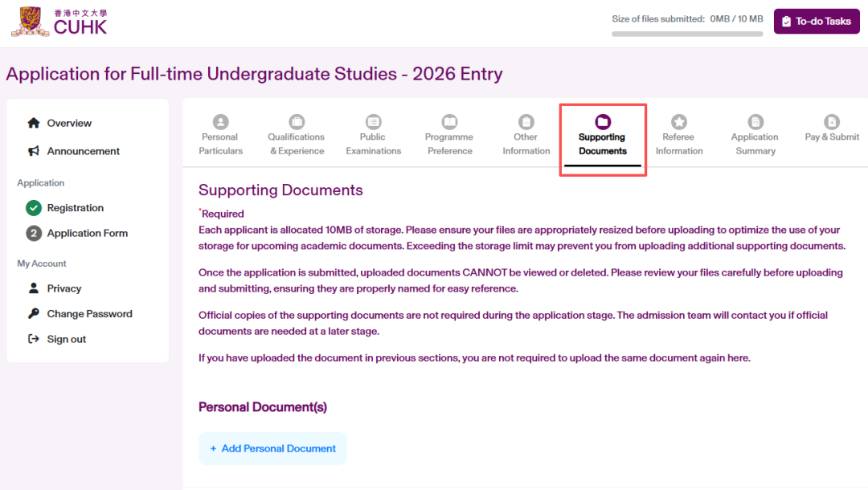Click the Pay & Submit icon
The width and height of the screenshot is (868, 490).
[832, 122]
